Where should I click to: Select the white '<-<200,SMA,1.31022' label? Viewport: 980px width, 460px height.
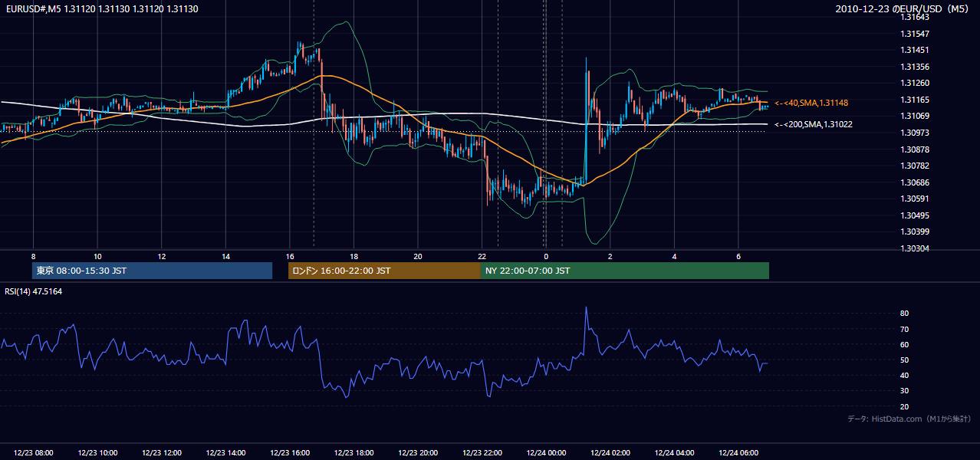point(814,124)
